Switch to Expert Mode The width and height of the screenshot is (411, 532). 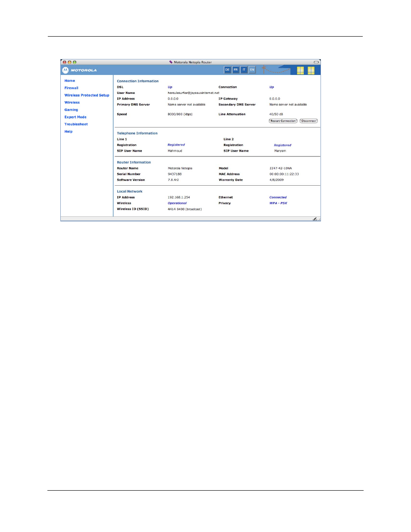click(x=75, y=117)
